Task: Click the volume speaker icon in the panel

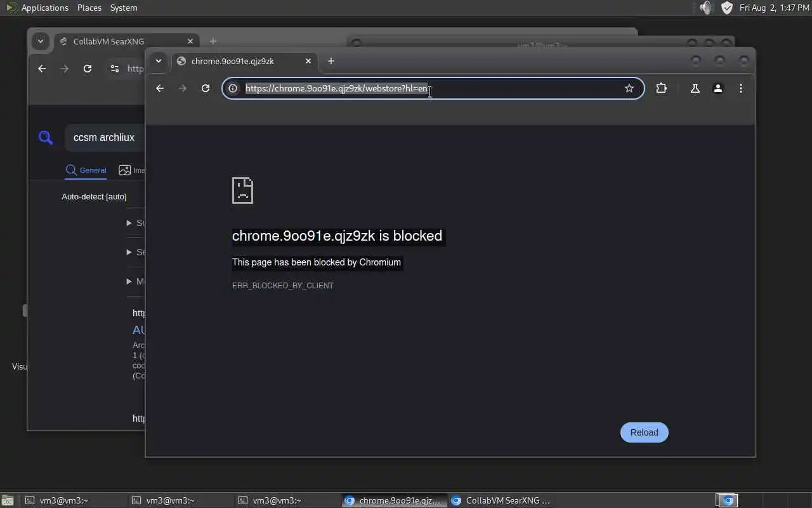Action: pos(706,8)
